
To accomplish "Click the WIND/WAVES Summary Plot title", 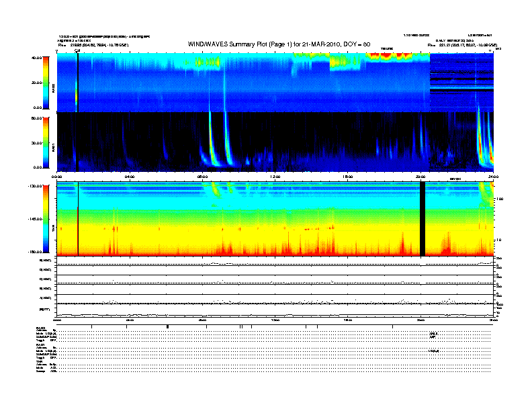I will pyautogui.click(x=279, y=44).
